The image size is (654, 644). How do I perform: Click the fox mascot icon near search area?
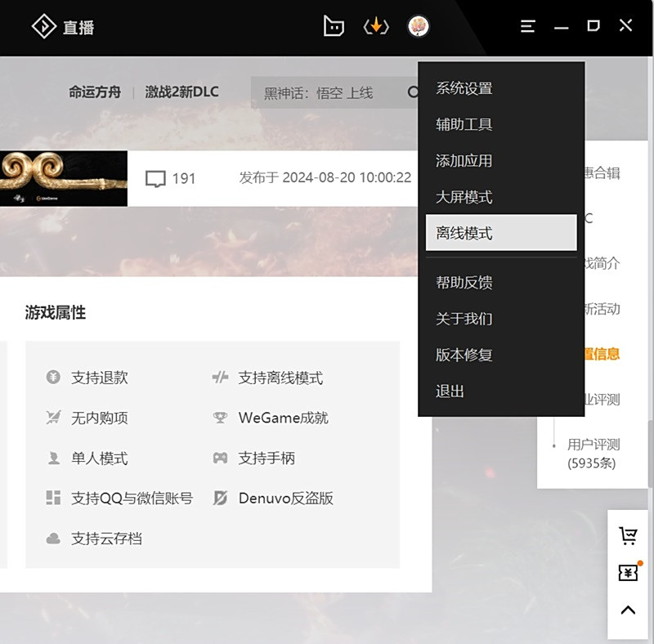(x=418, y=25)
